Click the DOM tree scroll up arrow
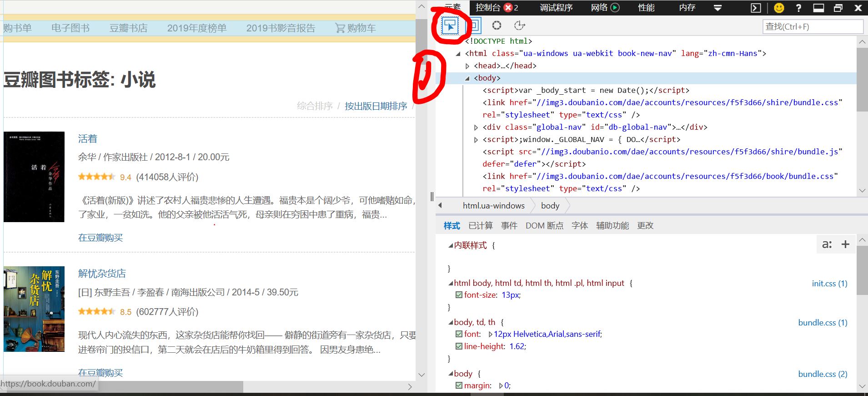 (x=862, y=42)
